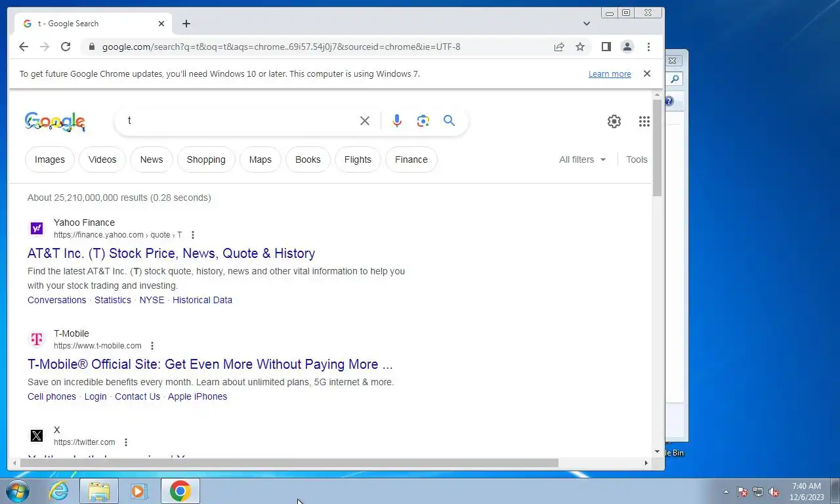Clear the search query with the X
Image resolution: width=840 pixels, height=504 pixels.
pos(365,121)
